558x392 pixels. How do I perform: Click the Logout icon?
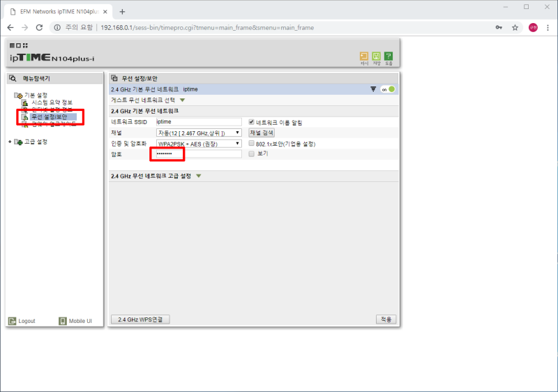click(12, 321)
